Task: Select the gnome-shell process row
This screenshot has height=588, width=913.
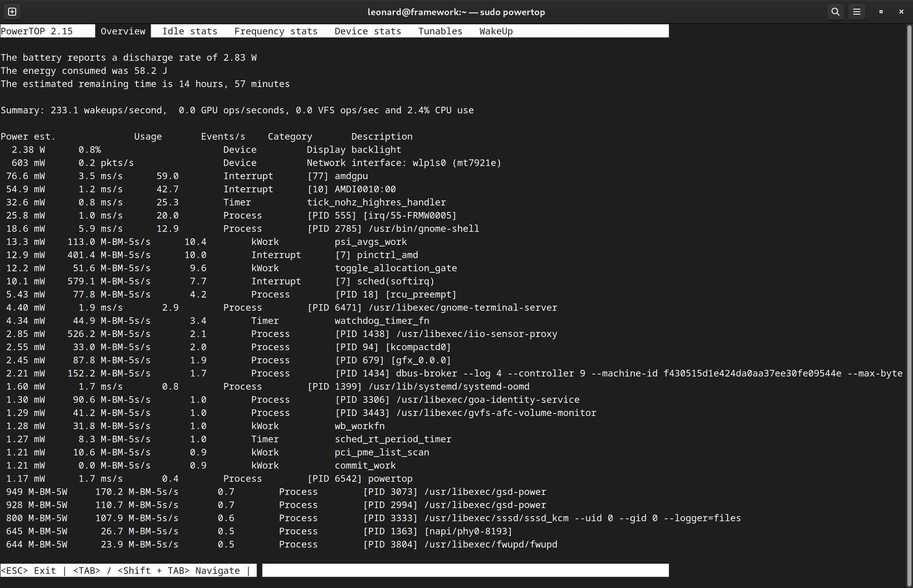Action: click(238, 229)
